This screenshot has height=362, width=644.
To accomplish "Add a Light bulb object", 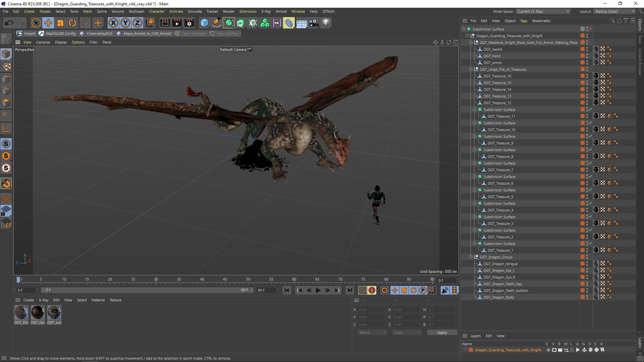I will click(326, 23).
